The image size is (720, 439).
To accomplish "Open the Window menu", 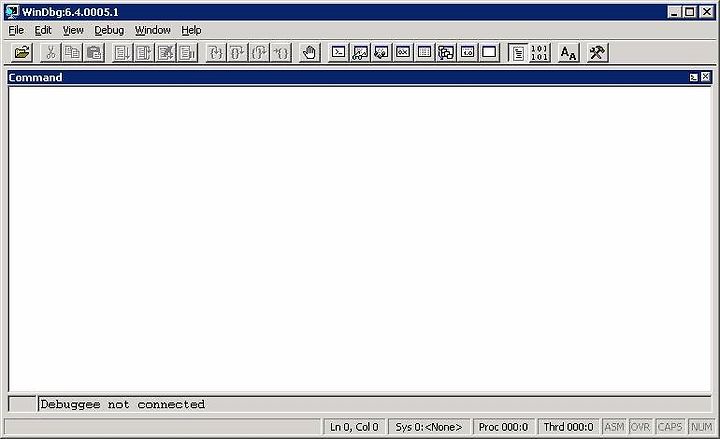I will click(x=152, y=30).
